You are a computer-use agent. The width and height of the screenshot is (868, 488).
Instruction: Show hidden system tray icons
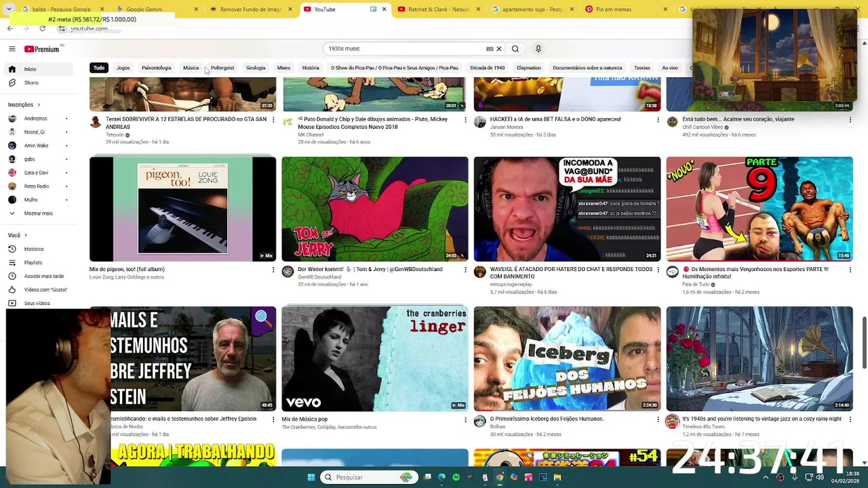pyautogui.click(x=766, y=477)
